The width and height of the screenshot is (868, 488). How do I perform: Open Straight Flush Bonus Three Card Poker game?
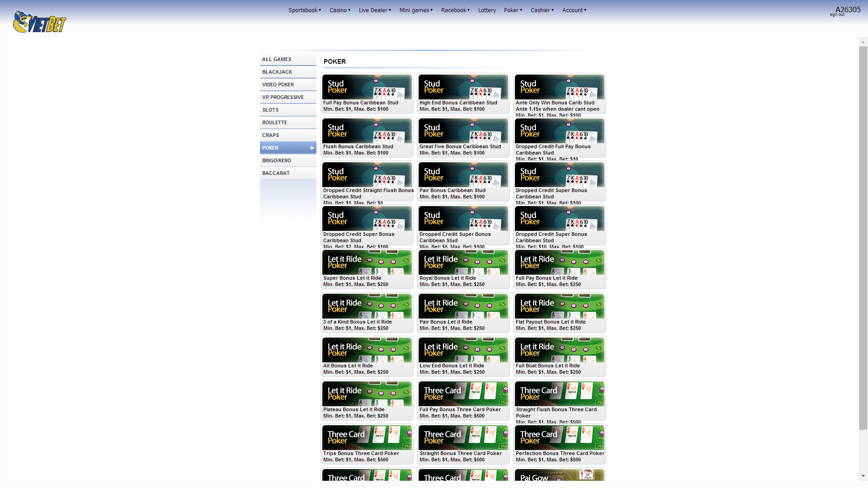[x=559, y=394]
